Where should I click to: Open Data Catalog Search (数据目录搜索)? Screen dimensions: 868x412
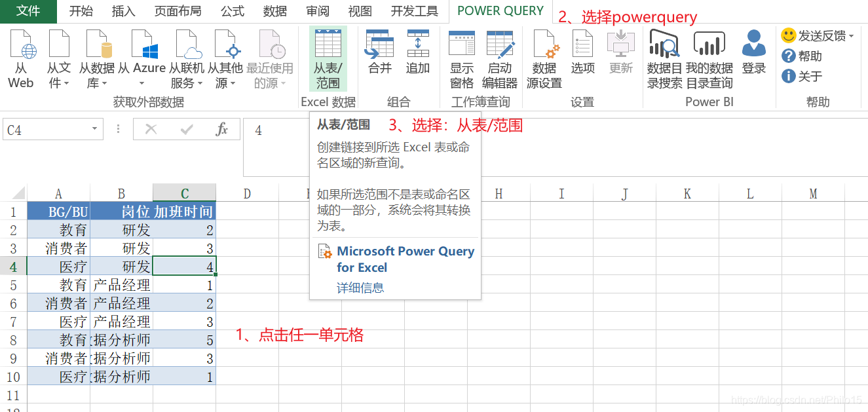[x=664, y=60]
